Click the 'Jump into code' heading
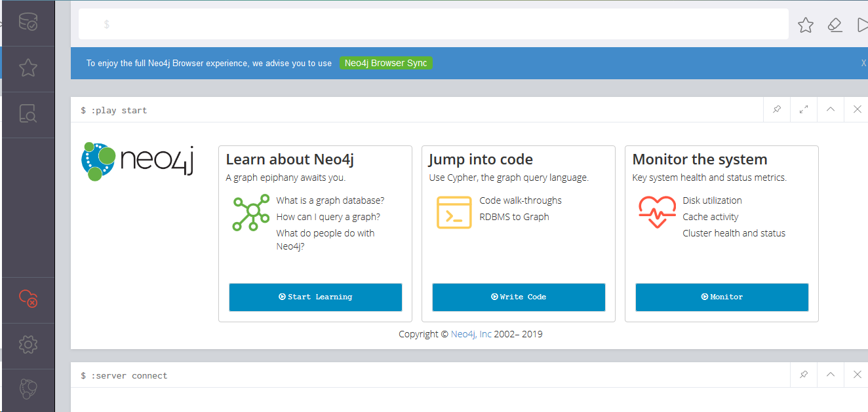 pos(481,159)
